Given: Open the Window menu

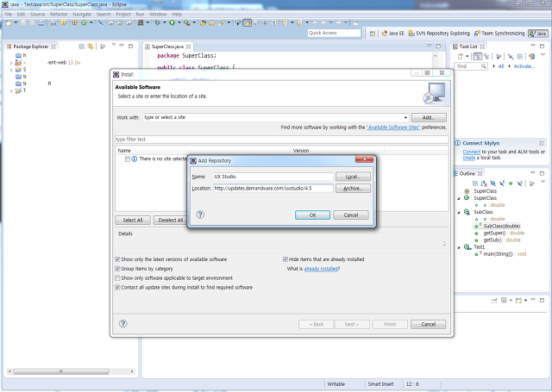Looking at the screenshot, I should (x=158, y=14).
